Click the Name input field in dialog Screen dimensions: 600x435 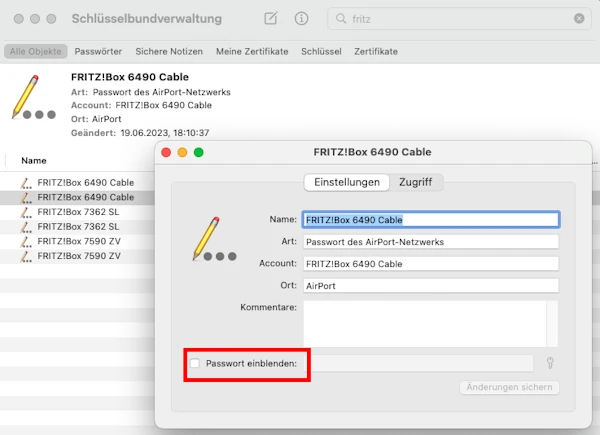tap(431, 220)
